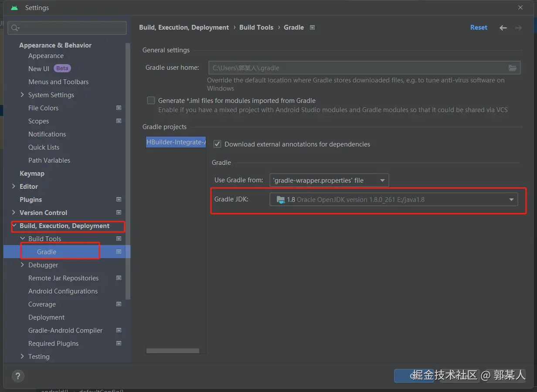The height and width of the screenshot is (392, 537).
Task: Click the Gradle projects list horizontal scrollbar
Action: coord(173,351)
